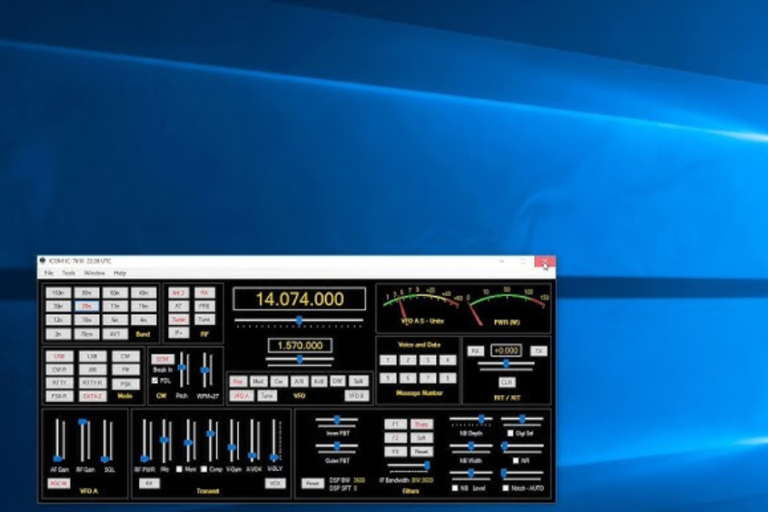Enable the Comp checkbox in Transmit

click(x=203, y=468)
